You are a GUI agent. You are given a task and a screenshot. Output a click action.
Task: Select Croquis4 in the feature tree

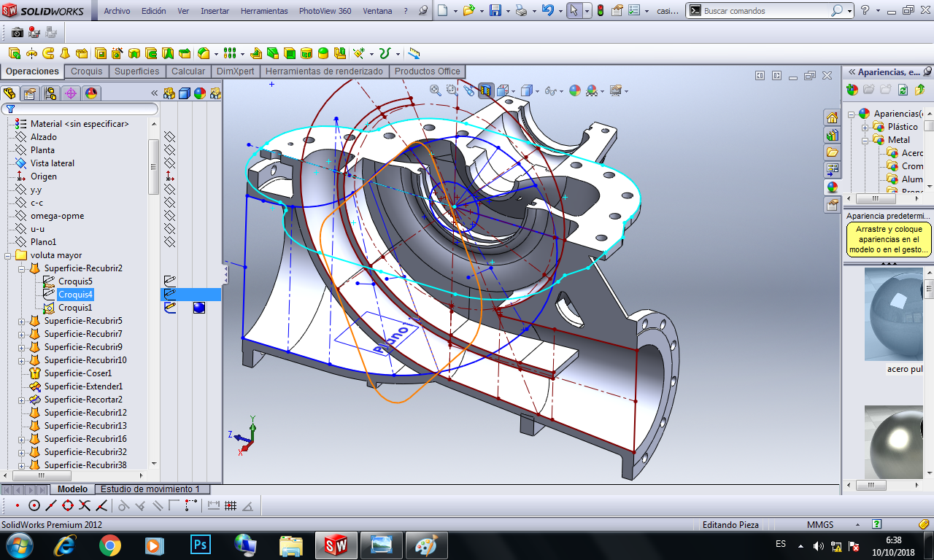pos(76,295)
